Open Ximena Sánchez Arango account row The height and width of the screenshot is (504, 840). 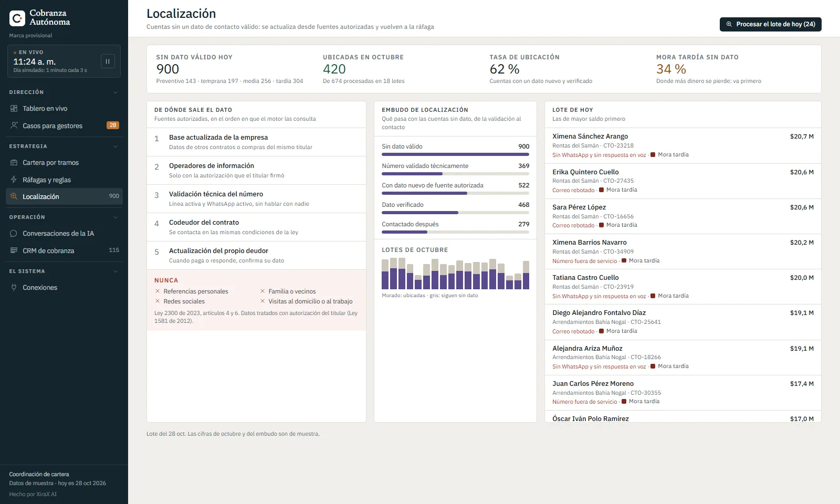click(682, 145)
